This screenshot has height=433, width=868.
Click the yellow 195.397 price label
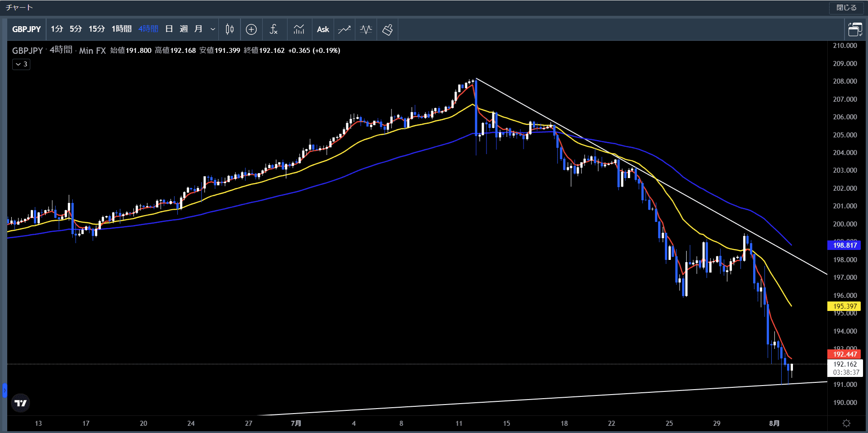[844, 306]
